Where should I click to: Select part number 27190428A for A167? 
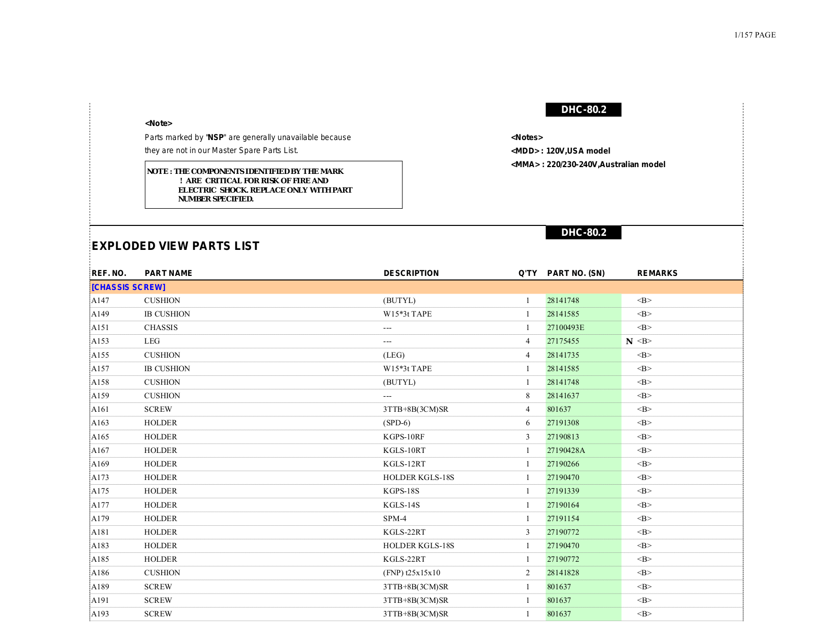tap(566, 450)
